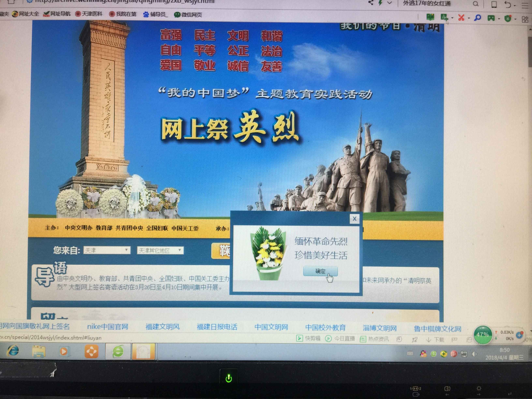Image resolution: width=532 pixels, height=399 pixels.
Task: Click the red circular tray icon
Action: click(454, 354)
